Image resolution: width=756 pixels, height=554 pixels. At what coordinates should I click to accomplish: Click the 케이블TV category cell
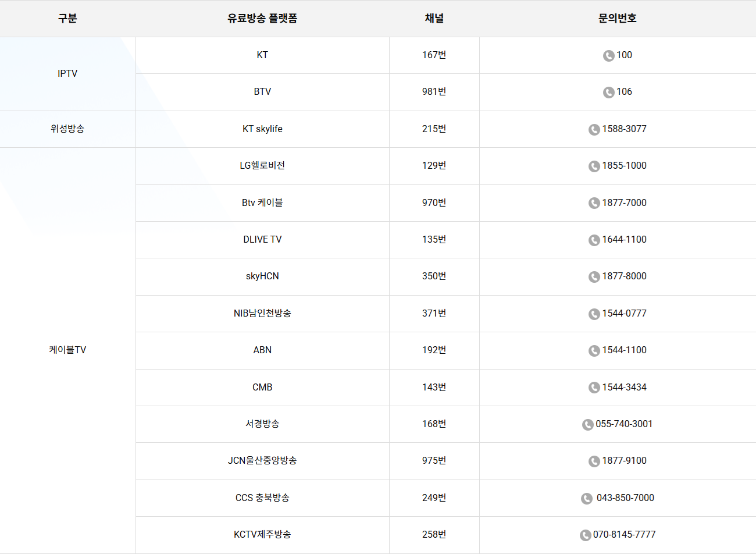coord(67,350)
